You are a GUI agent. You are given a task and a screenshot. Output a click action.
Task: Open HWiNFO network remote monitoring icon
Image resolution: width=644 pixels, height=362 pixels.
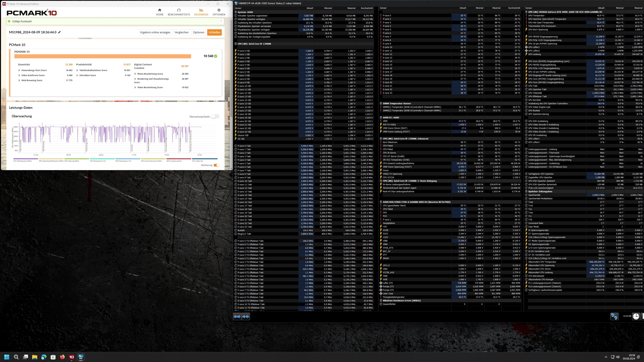(614, 316)
